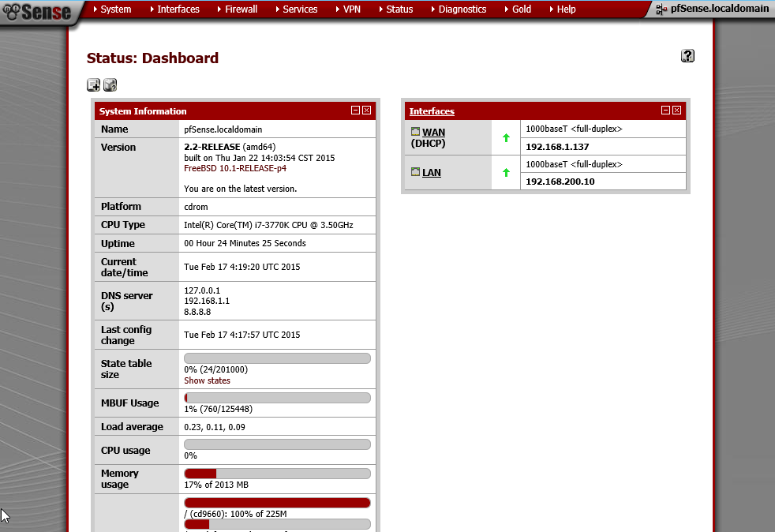Image resolution: width=775 pixels, height=532 pixels.
Task: Click DNS server 127.0.0.1
Action: click(202, 290)
